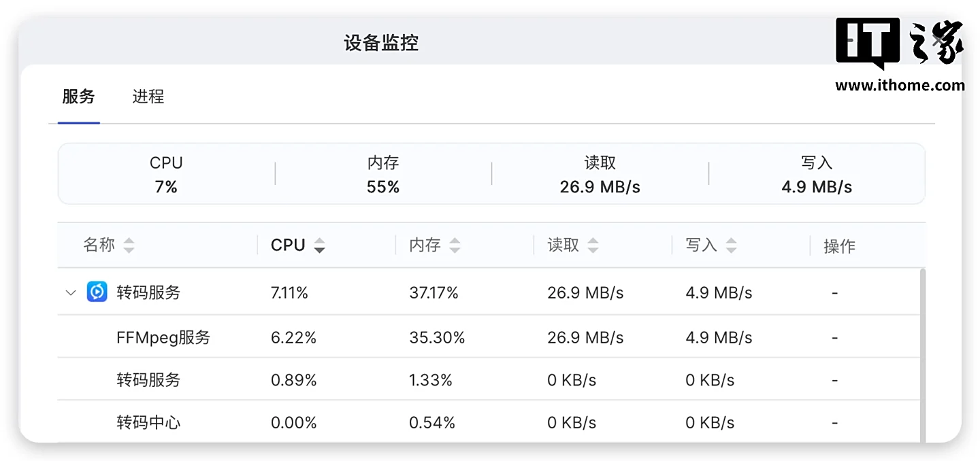Switch to the 服务 tab

(78, 97)
